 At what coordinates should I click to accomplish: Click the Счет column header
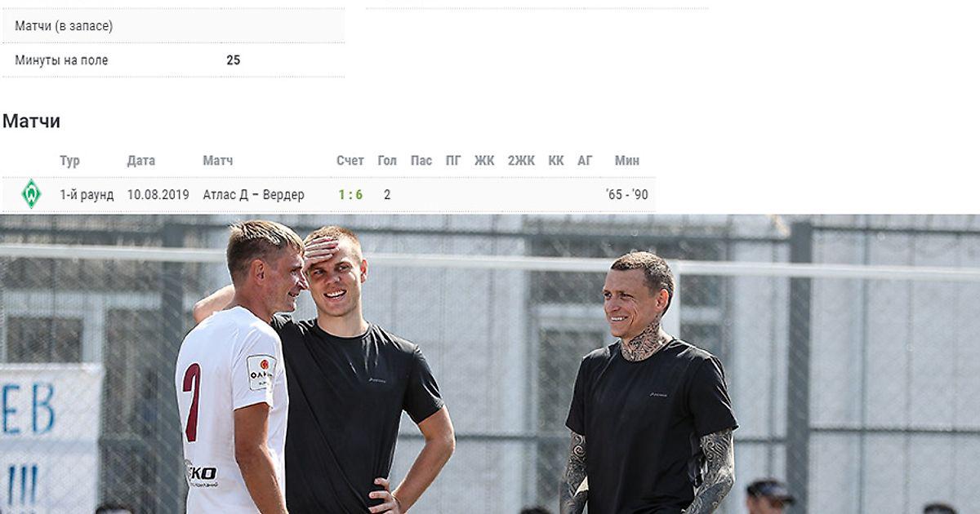click(350, 161)
